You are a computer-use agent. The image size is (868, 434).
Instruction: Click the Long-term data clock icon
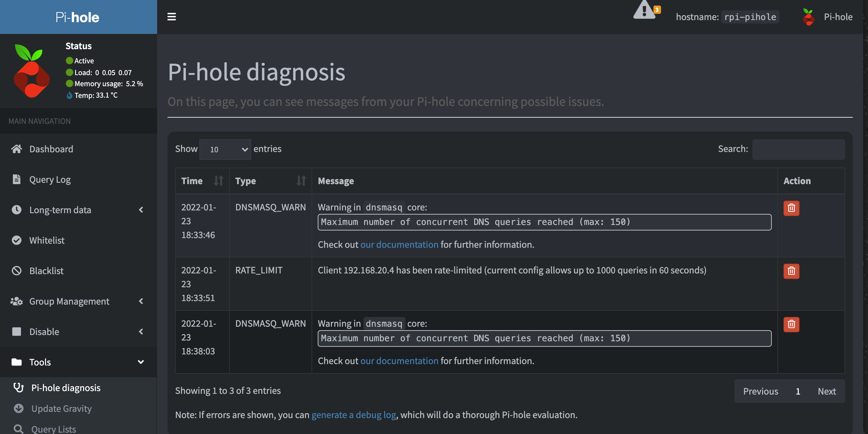click(16, 210)
